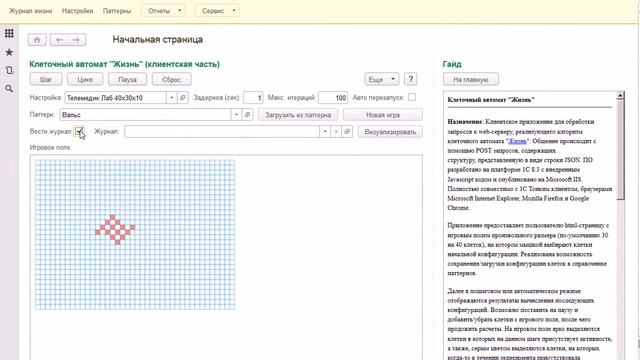Navigate forward with right arrow
640x360 pixels.
[x=76, y=40]
